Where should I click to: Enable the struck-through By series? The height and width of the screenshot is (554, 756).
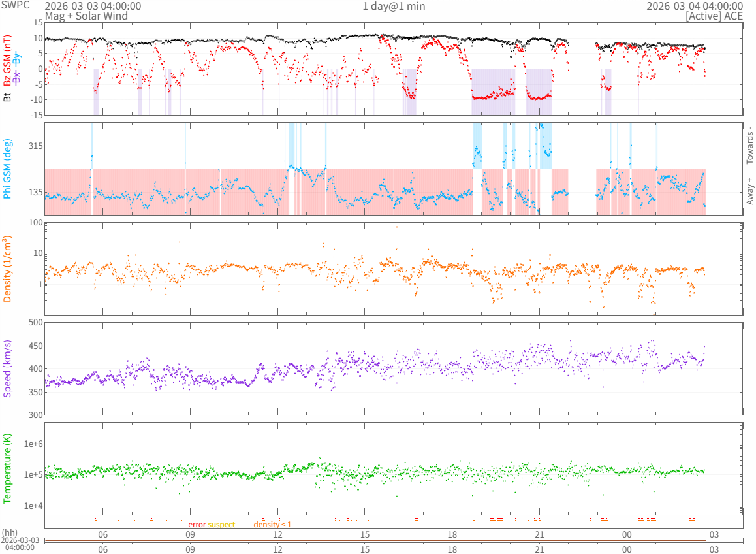pyautogui.click(x=18, y=59)
